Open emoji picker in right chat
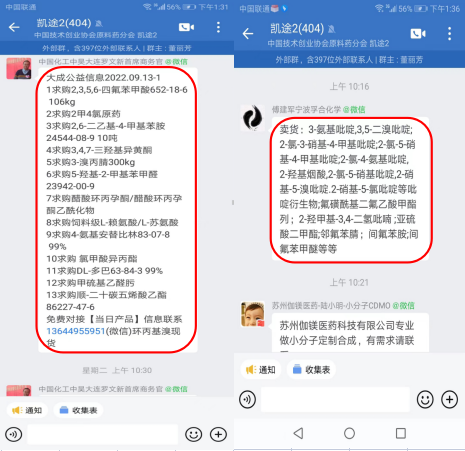The width and height of the screenshot is (465, 451). (x=425, y=399)
